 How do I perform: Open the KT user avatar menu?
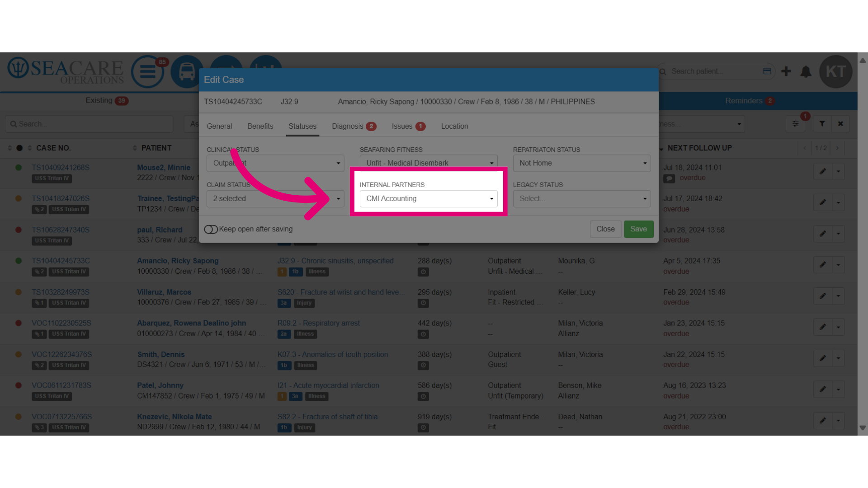click(x=835, y=71)
